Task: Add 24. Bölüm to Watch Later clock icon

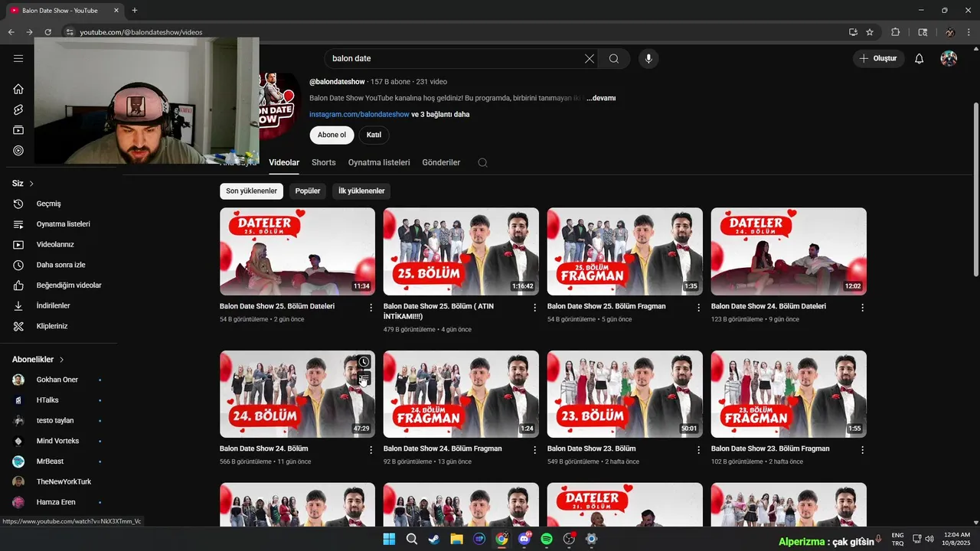Action: coord(364,362)
